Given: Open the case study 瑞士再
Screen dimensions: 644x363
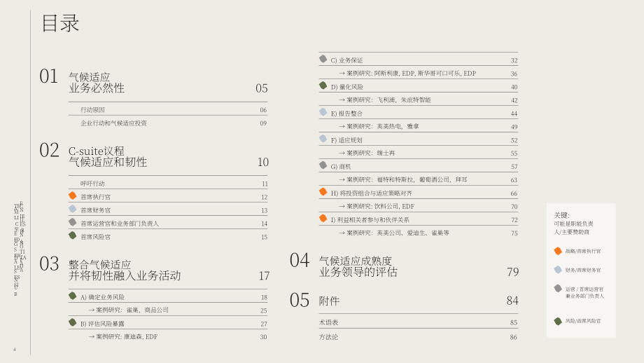Looking at the screenshot, I should [x=367, y=153].
